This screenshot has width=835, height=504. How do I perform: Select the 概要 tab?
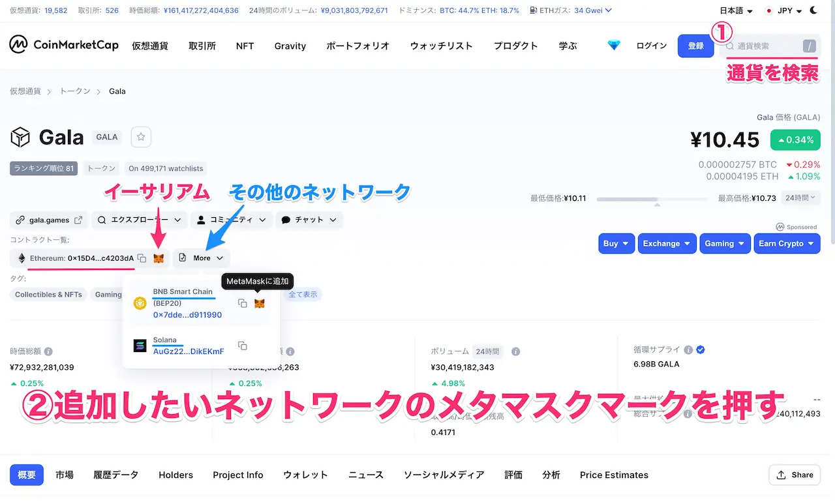(x=27, y=475)
